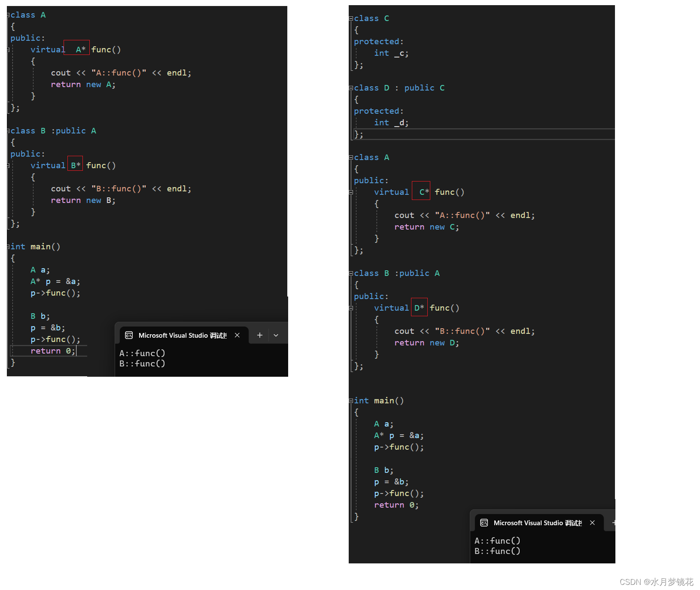This screenshot has width=700, height=590.
Task: Collapse class B in right code panel
Action: click(351, 273)
